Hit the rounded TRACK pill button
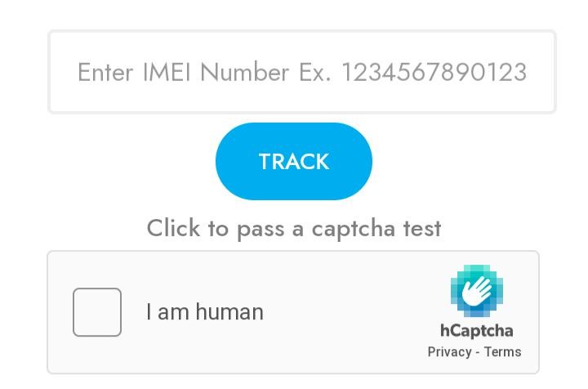Image resolution: width=588 pixels, height=389 pixels. point(294,162)
